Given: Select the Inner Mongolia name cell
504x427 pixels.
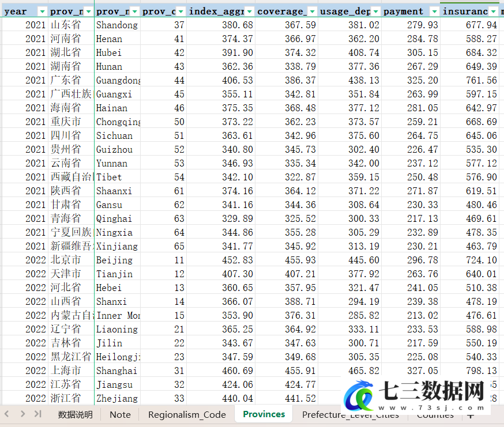Looking at the screenshot, I should pyautogui.click(x=117, y=315).
